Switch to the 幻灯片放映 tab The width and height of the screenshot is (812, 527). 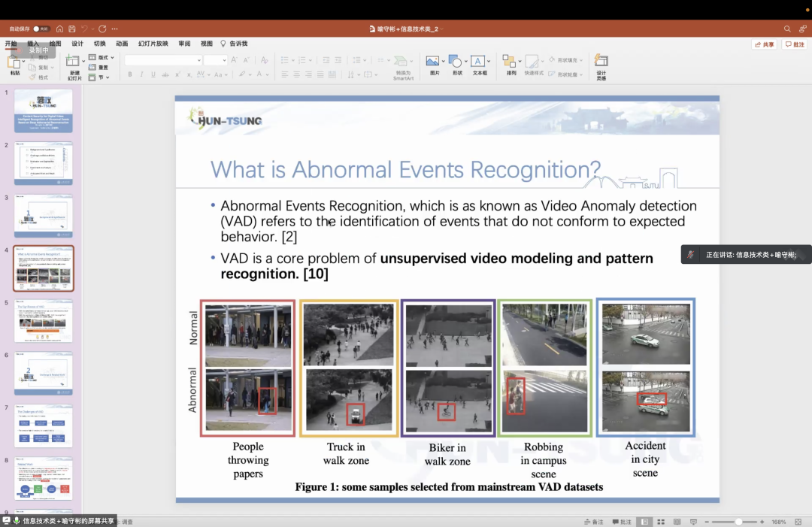pos(153,44)
